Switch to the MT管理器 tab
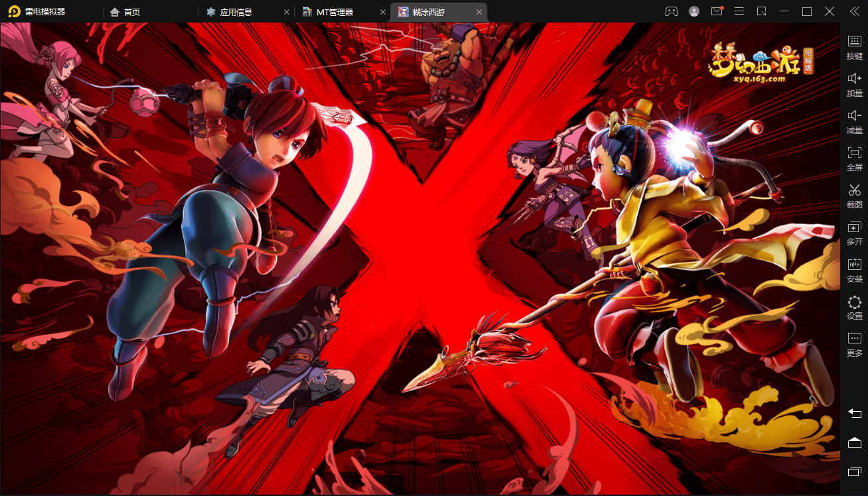This screenshot has width=868, height=496. 328,12
